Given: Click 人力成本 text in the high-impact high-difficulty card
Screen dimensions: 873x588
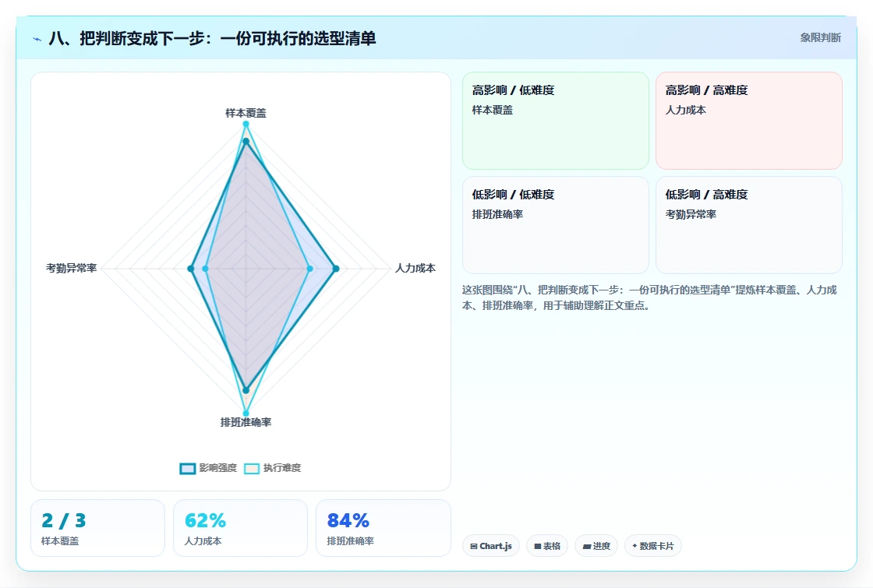Looking at the screenshot, I should pos(686,110).
